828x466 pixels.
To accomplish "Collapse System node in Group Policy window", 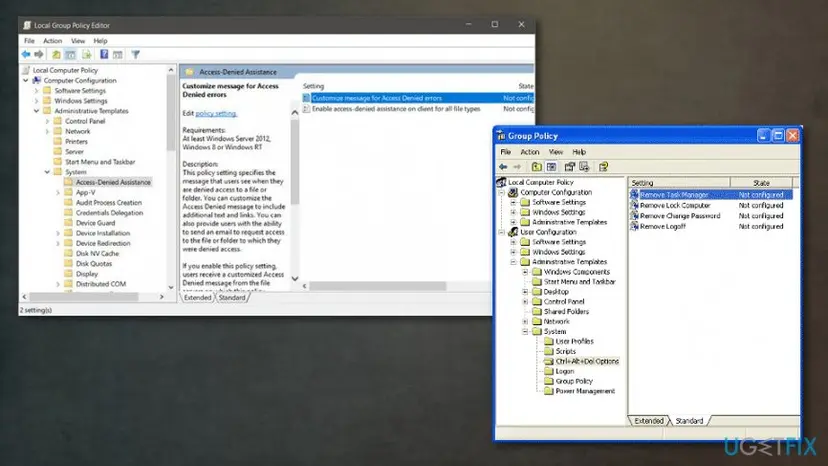I will click(x=525, y=331).
